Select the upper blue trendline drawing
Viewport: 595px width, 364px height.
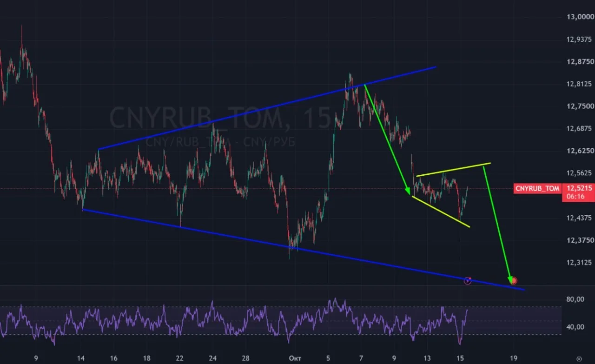267,108
